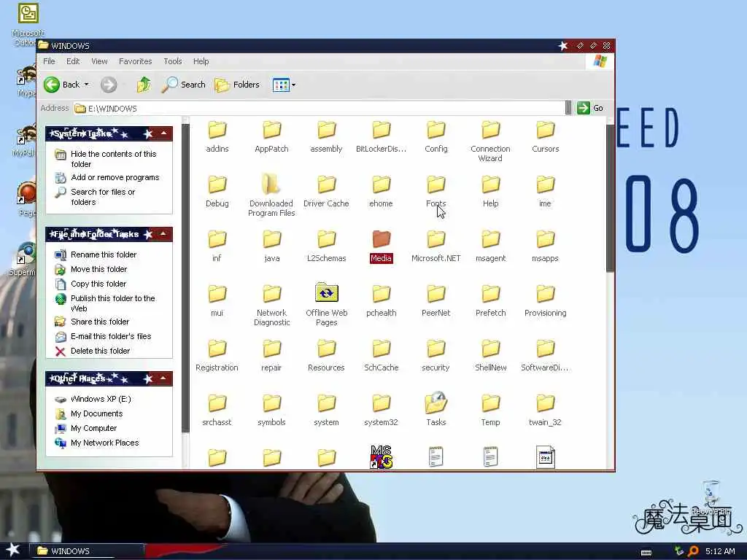Select the Registration folder
The image size is (747, 560).
(x=217, y=356)
